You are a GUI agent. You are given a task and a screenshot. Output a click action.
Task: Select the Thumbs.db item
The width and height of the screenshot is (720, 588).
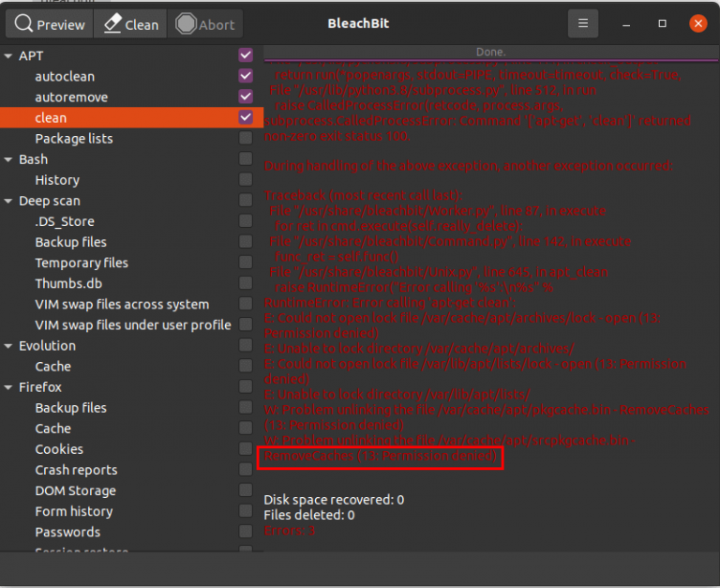(68, 283)
